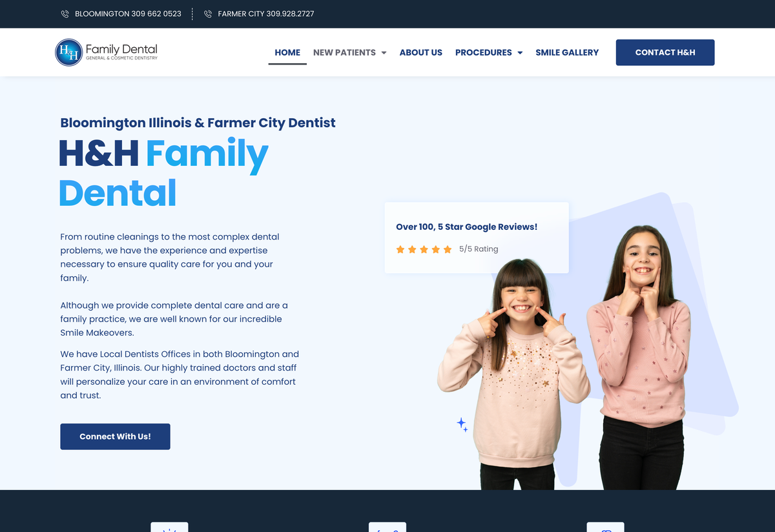Click the Over 100, 5 Star Google Reviews text
Screen dimensions: 775x532
[x=467, y=227]
